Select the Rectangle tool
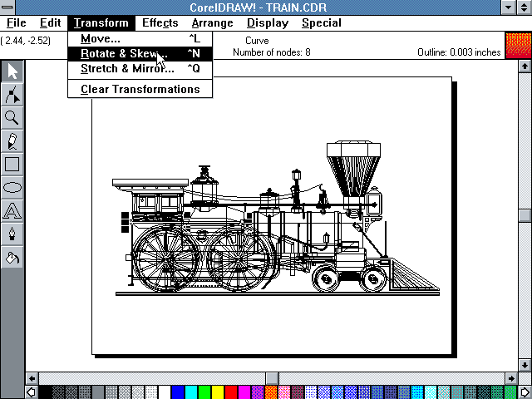The height and width of the screenshot is (399, 532). [x=12, y=165]
